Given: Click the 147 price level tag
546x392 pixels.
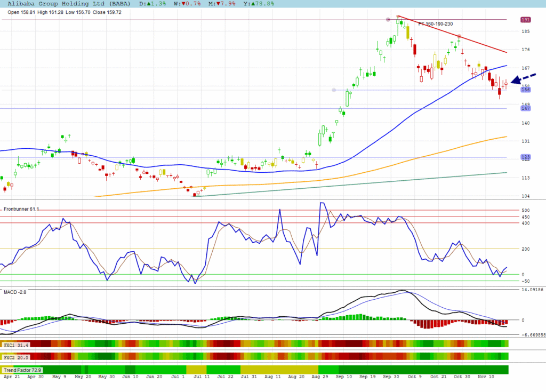Looking at the screenshot, I should [525, 108].
